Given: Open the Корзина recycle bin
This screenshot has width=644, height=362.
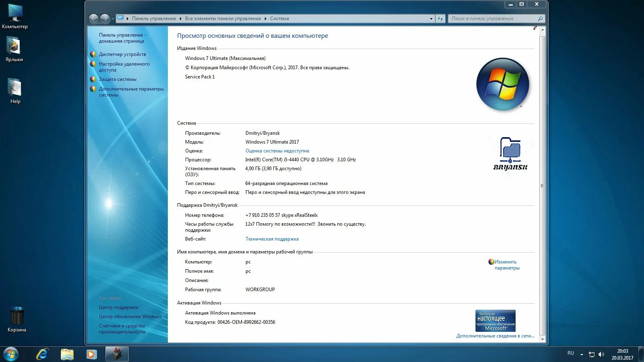Looking at the screenshot, I should pos(17,316).
